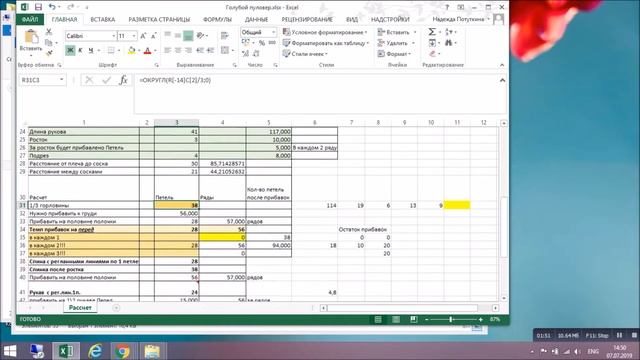The width and height of the screenshot is (640, 360).
Task: Click the AutoSum sigma icon
Action: point(432,32)
